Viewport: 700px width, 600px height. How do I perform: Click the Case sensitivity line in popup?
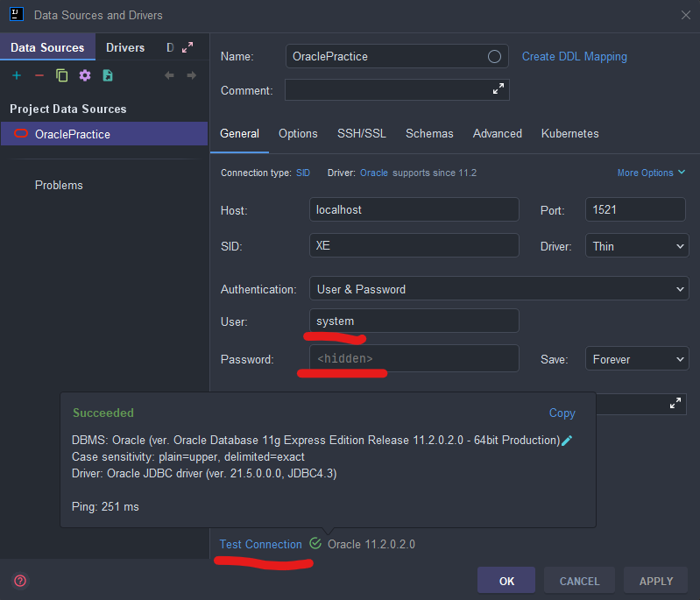click(188, 456)
